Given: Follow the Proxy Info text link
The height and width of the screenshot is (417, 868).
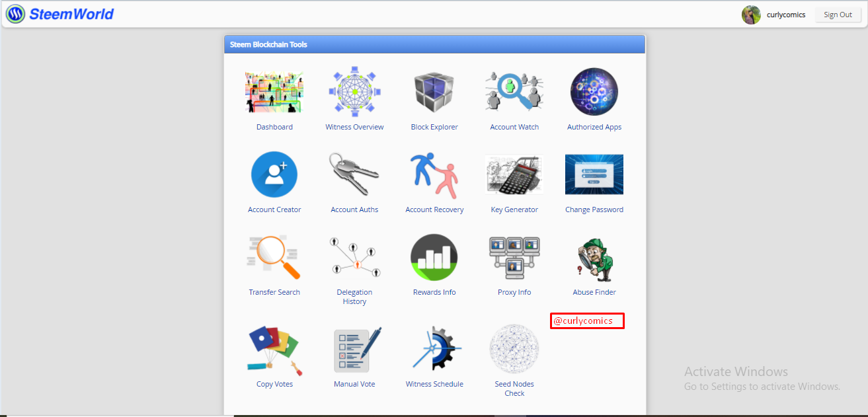Looking at the screenshot, I should point(514,292).
